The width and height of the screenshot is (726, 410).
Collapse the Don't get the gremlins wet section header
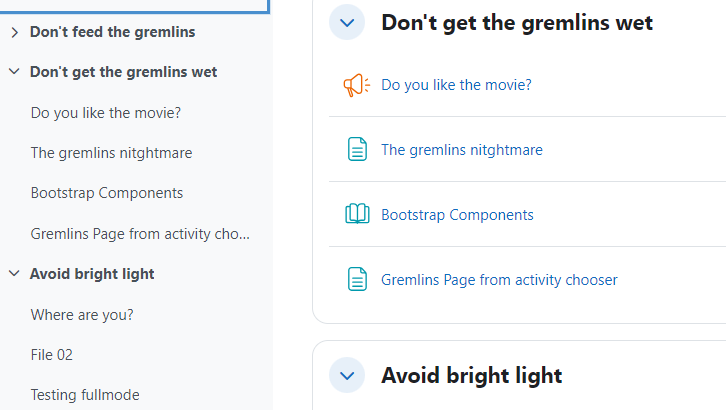[347, 22]
